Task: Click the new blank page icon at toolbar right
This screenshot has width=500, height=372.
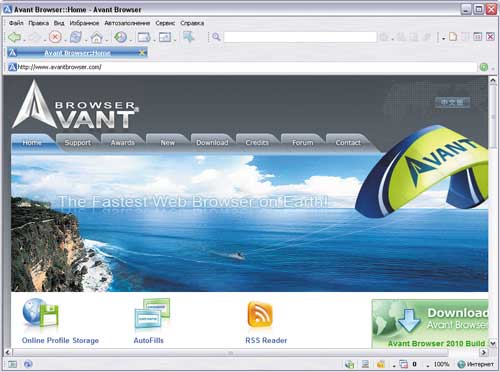Action: pos(453,36)
